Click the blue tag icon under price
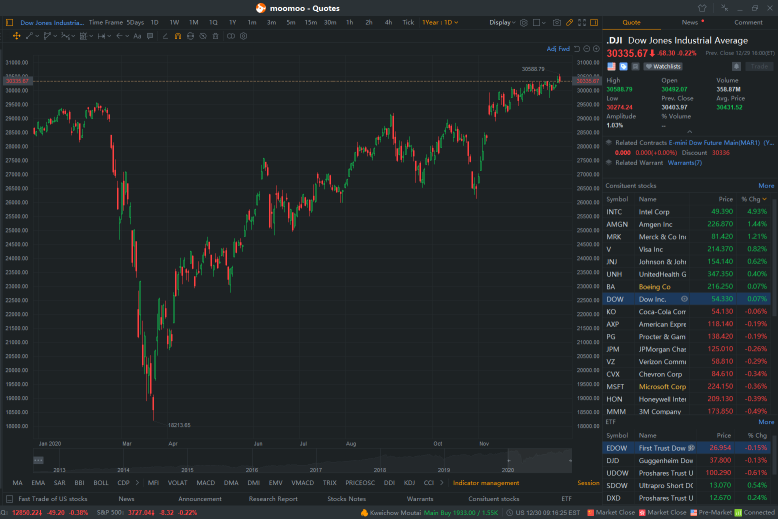778x519 pixels. pos(622,66)
